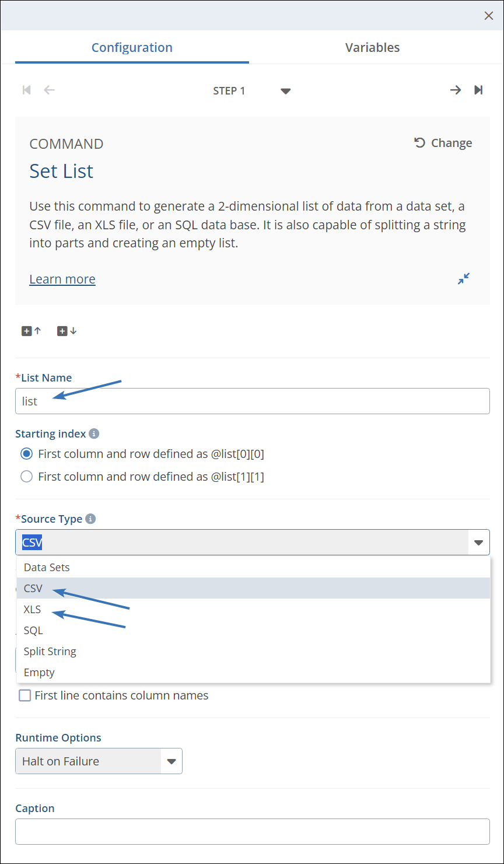Collapse the Source Type dropdown arrow

tap(478, 543)
